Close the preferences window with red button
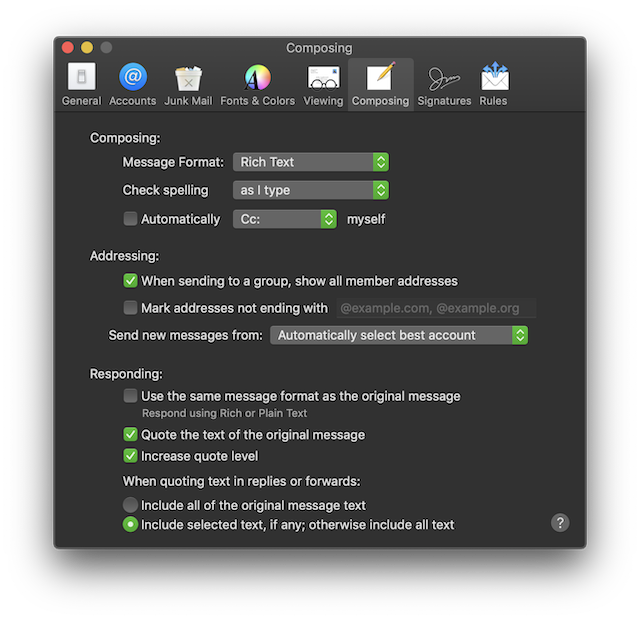640x620 pixels. click(68, 47)
